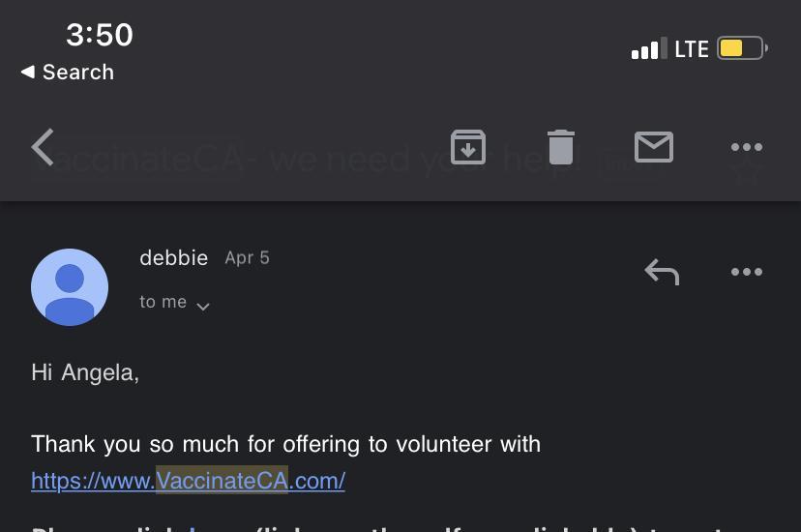This screenshot has width=801, height=532.
Task: Open the top toolbar three-dot menu
Action: 746,147
